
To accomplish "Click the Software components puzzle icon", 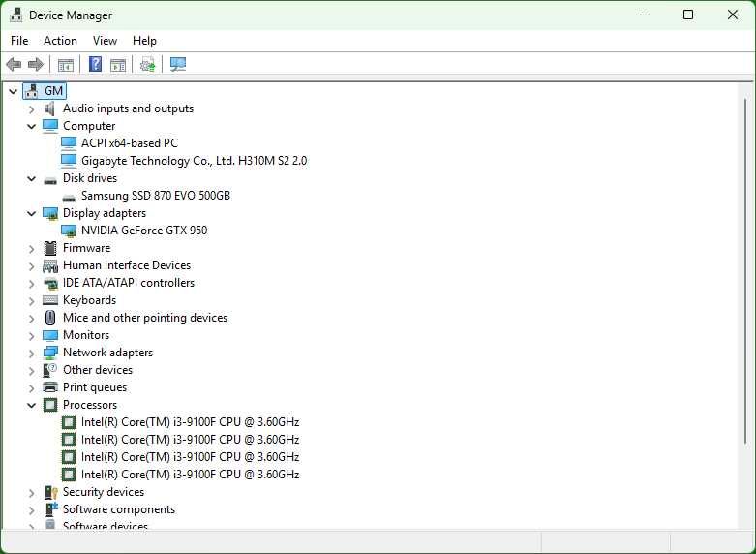I will pos(50,509).
